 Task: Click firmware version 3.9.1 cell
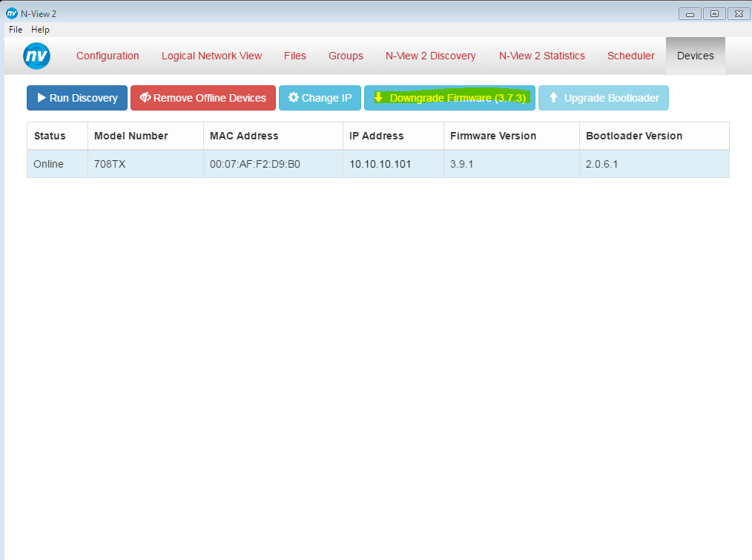[x=512, y=164]
